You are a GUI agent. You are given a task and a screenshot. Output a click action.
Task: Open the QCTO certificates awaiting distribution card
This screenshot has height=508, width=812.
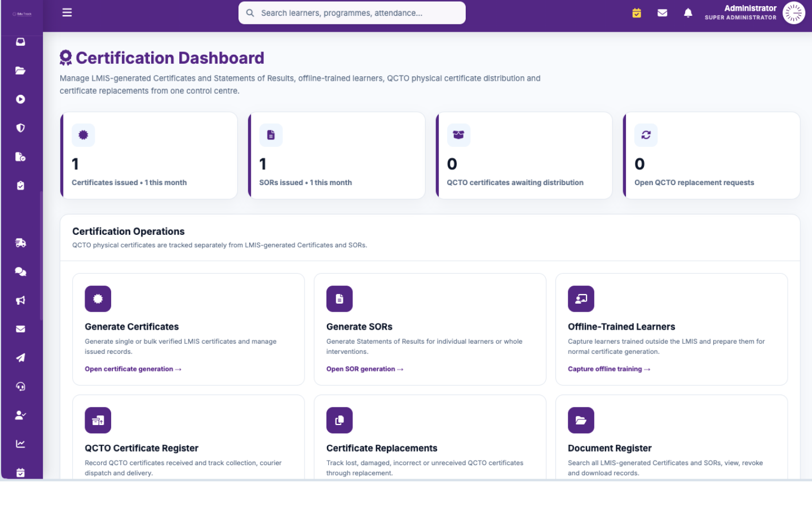(524, 156)
